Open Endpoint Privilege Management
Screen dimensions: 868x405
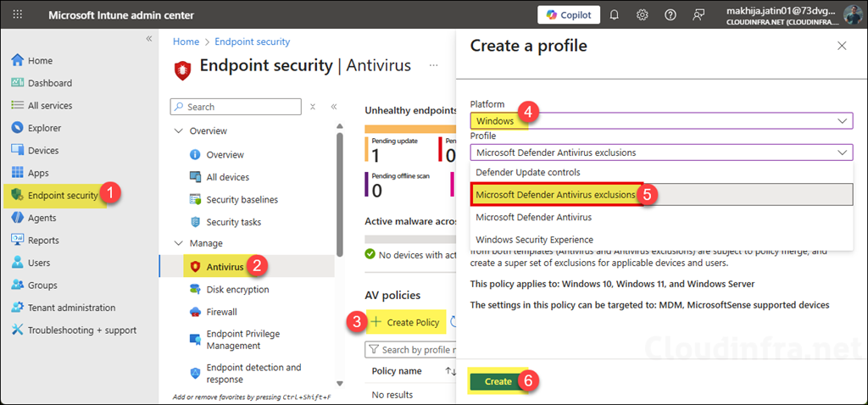click(243, 340)
